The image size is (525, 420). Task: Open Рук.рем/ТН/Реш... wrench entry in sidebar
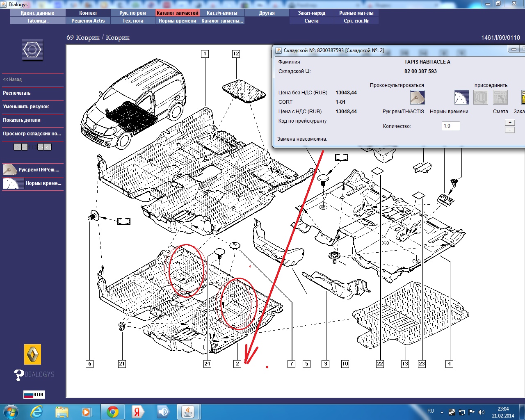33,169
